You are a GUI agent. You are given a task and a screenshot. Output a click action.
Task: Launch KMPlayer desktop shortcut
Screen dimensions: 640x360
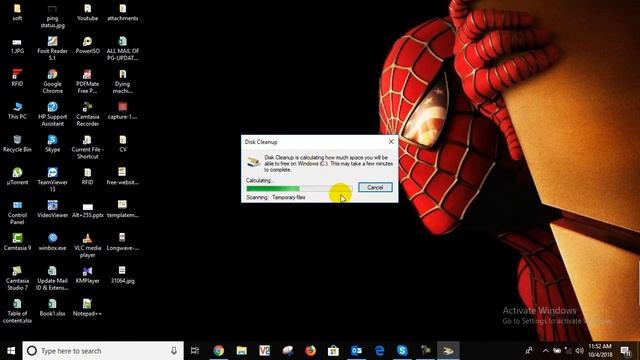coord(87,275)
